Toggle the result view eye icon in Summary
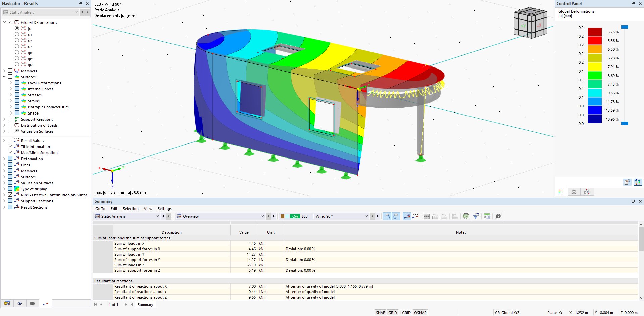 [x=407, y=216]
